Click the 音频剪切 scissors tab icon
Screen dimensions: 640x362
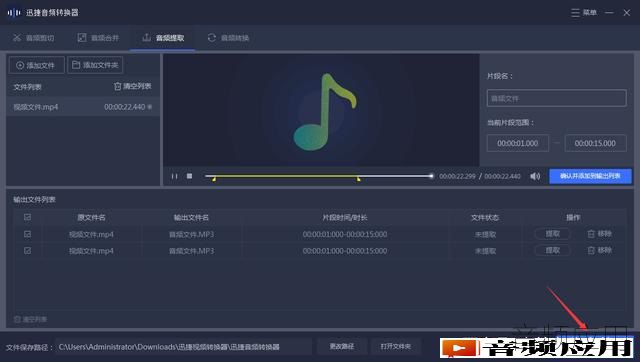point(17,38)
